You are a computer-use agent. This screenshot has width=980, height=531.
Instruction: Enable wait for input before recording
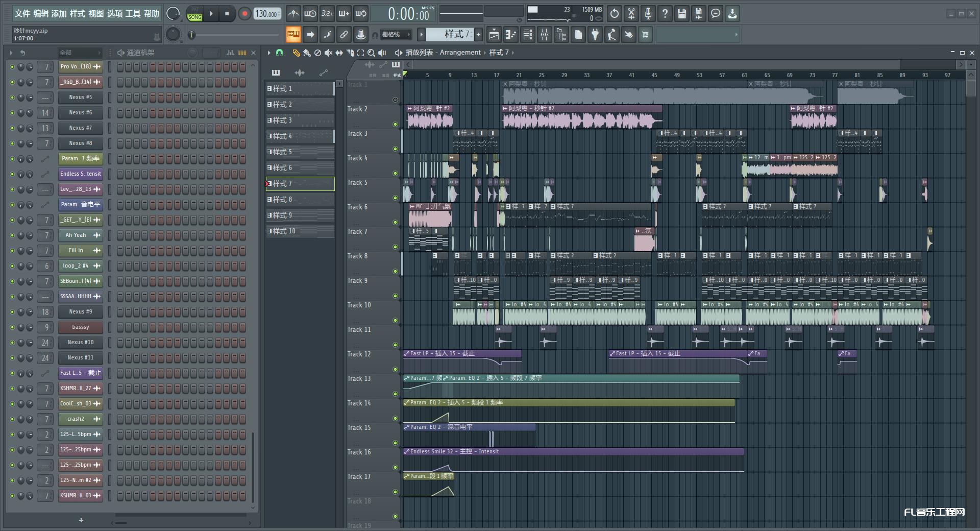310,14
